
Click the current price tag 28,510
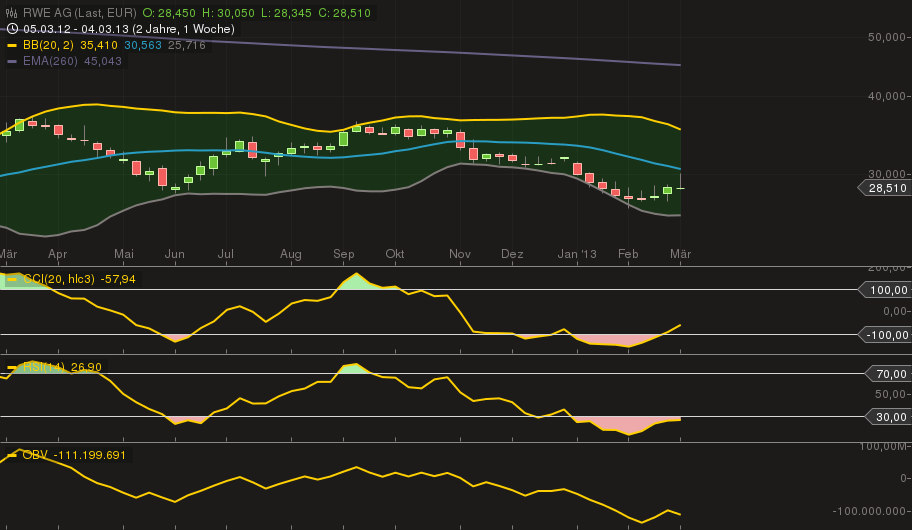pyautogui.click(x=885, y=187)
